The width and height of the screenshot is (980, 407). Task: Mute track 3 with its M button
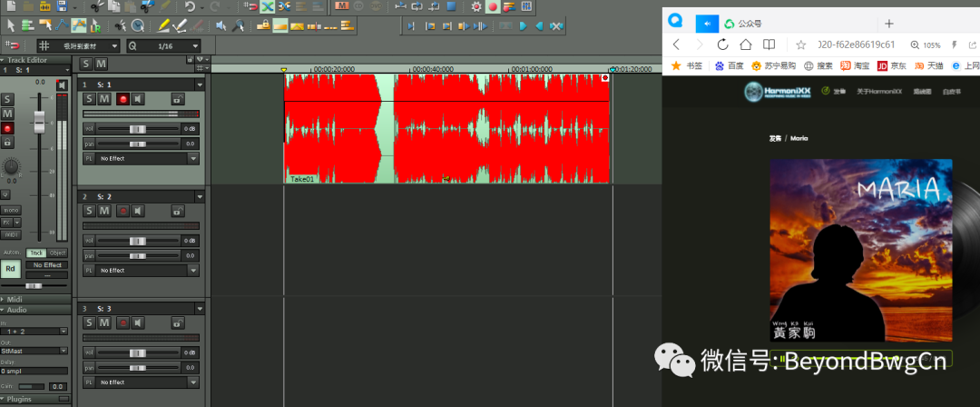pos(104,323)
